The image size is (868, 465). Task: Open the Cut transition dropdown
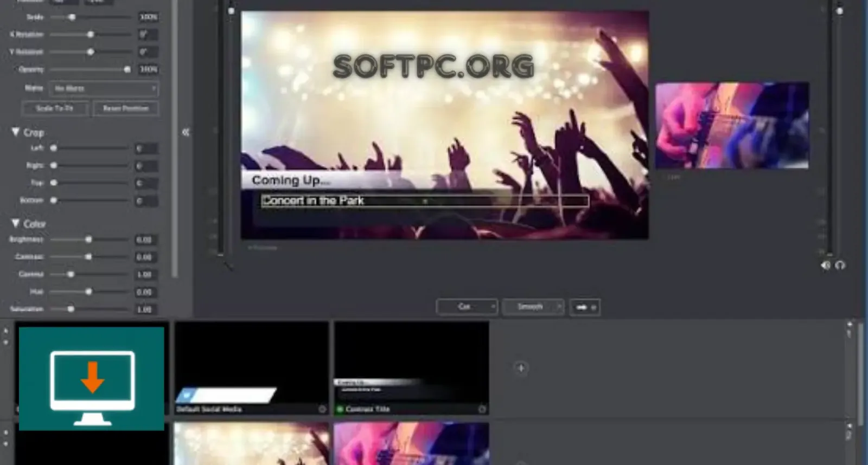coord(467,307)
